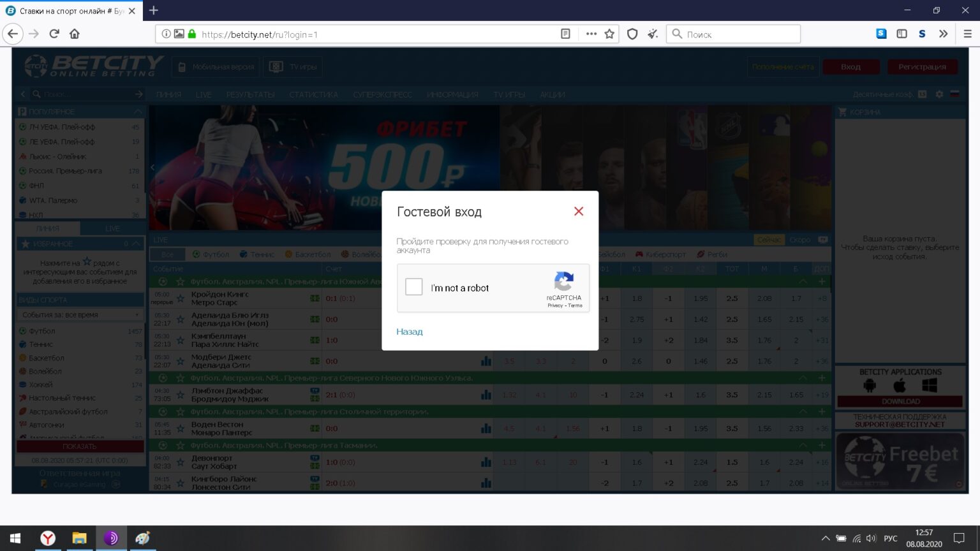Open the TV игры header button
The width and height of the screenshot is (980, 551).
point(293,66)
